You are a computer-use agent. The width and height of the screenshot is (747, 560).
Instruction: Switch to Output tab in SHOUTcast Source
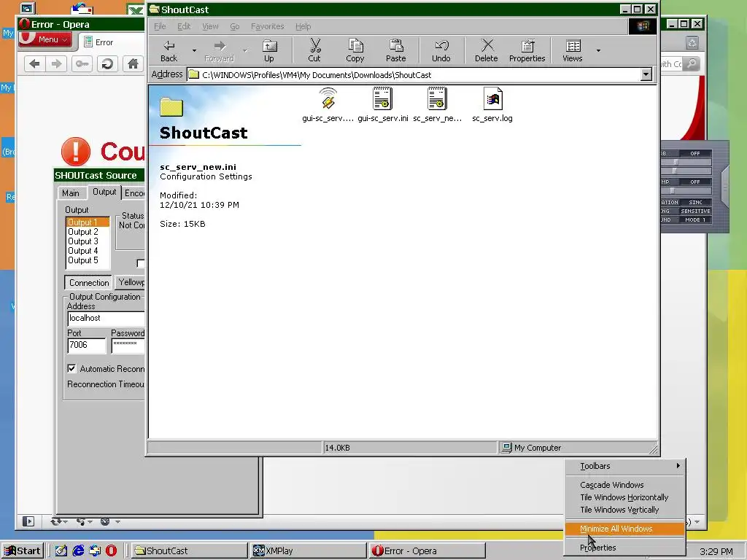(104, 192)
